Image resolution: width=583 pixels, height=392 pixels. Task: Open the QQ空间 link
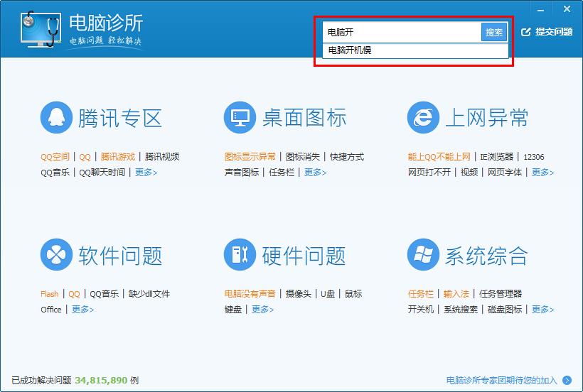55,157
